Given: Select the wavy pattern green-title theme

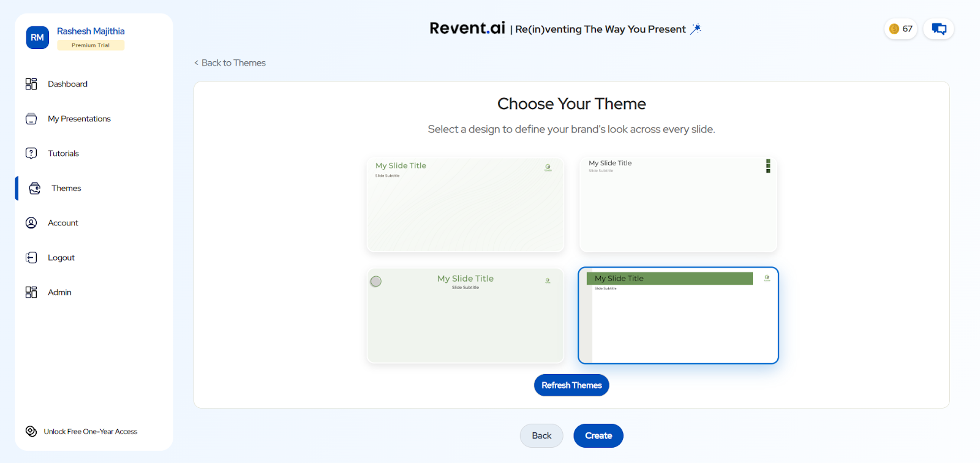Looking at the screenshot, I should click(x=466, y=205).
